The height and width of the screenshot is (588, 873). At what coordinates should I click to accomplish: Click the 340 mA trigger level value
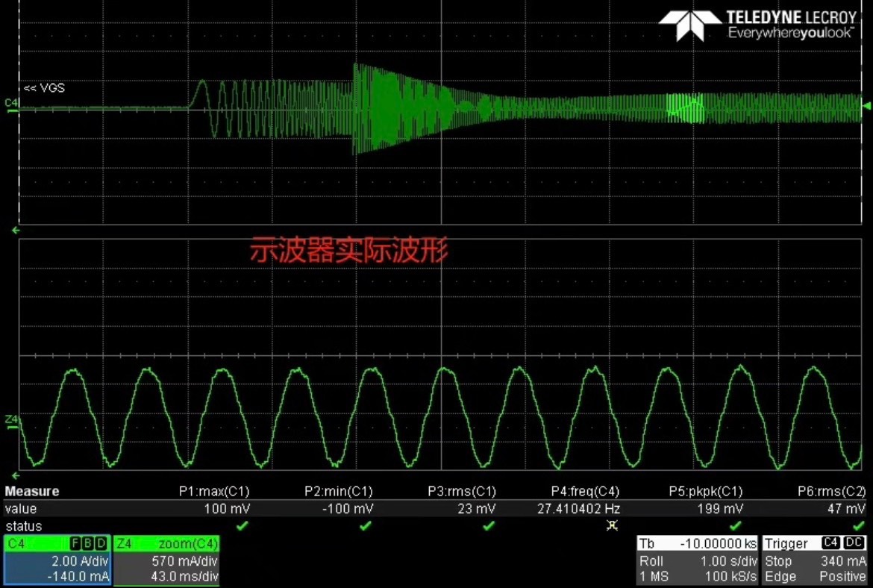click(x=843, y=560)
